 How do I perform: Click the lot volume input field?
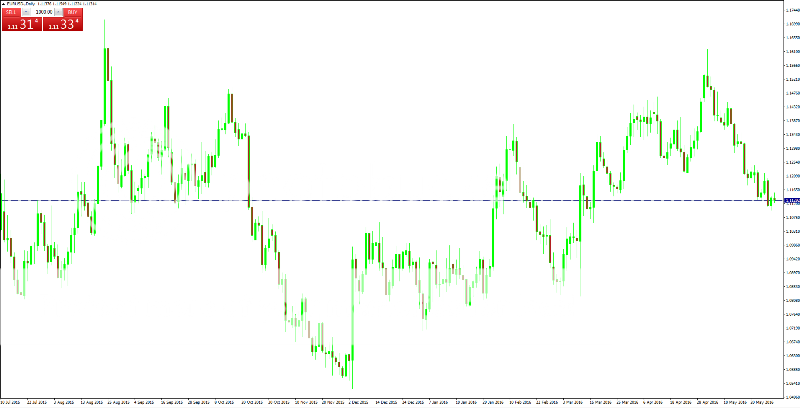coord(42,12)
